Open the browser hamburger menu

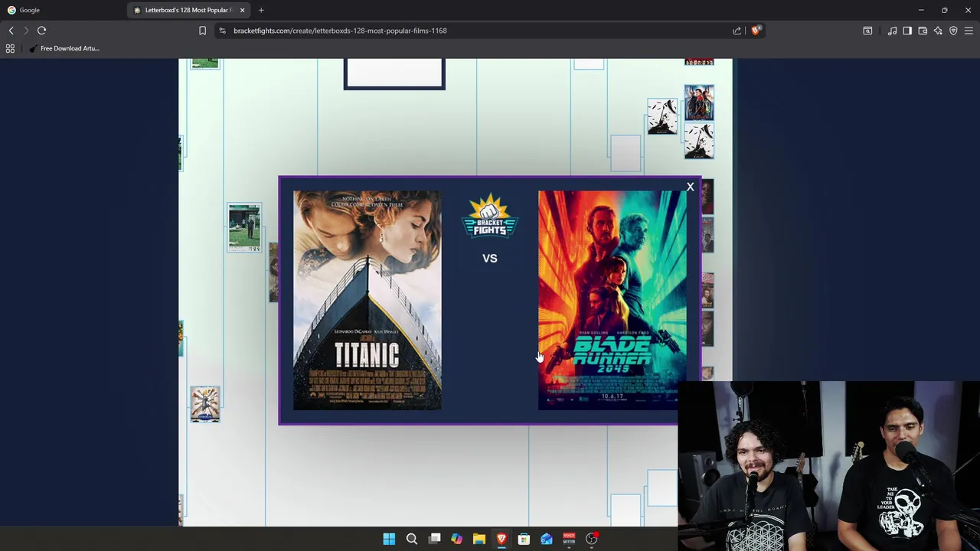(969, 31)
